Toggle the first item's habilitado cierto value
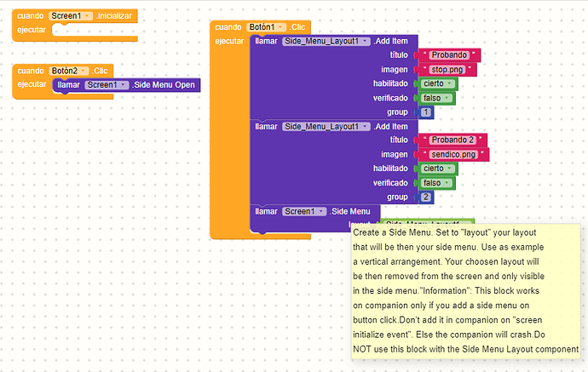 coord(438,84)
